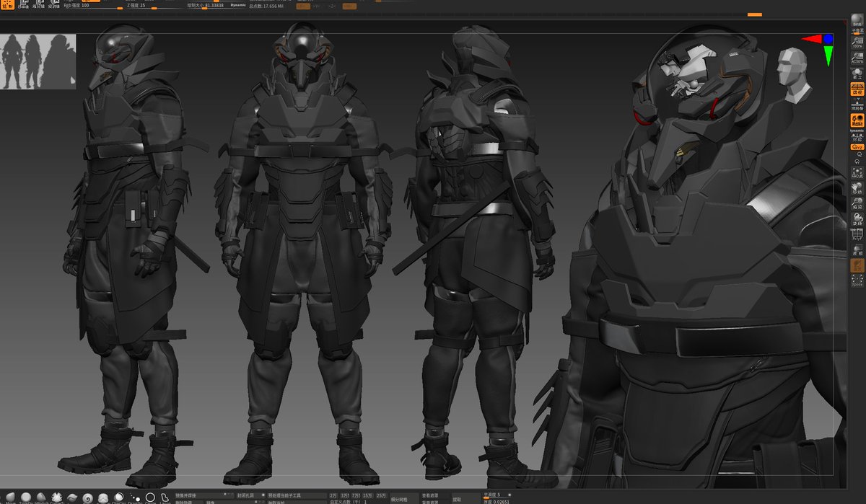Click the 预处理当前子工具 pre-process button
This screenshot has width=866, height=504.
tap(296, 495)
